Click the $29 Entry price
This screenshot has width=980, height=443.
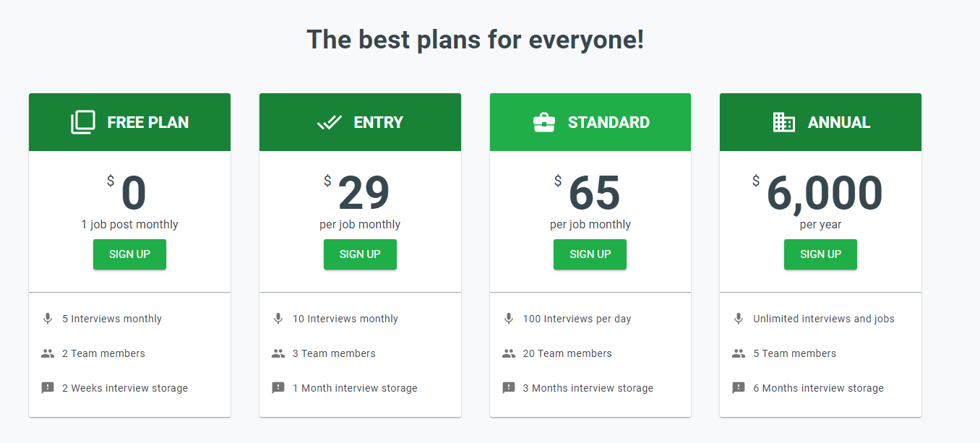[364, 194]
